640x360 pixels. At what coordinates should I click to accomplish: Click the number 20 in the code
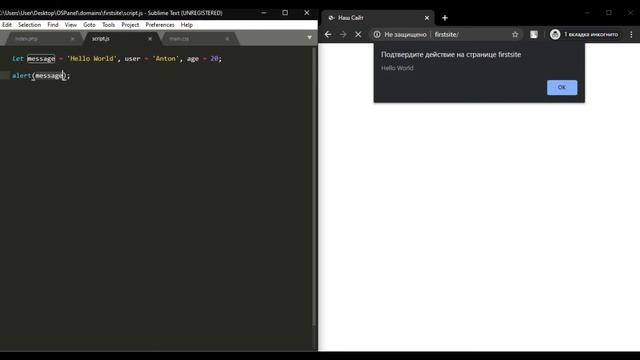[x=214, y=59]
